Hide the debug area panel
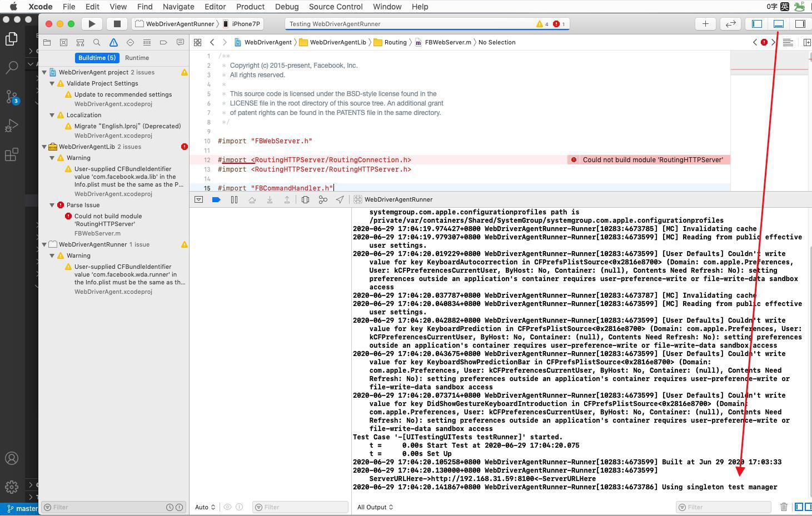Image resolution: width=812 pixels, height=516 pixels. coord(779,24)
